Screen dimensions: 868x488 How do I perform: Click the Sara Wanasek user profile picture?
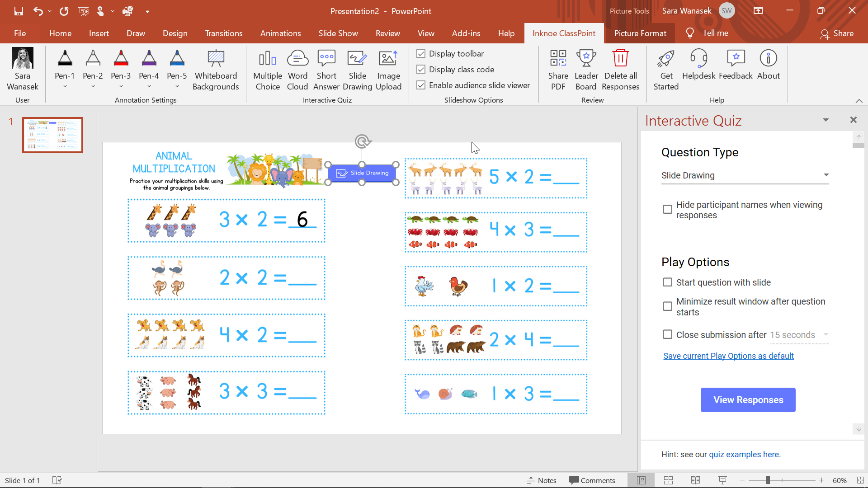click(23, 58)
